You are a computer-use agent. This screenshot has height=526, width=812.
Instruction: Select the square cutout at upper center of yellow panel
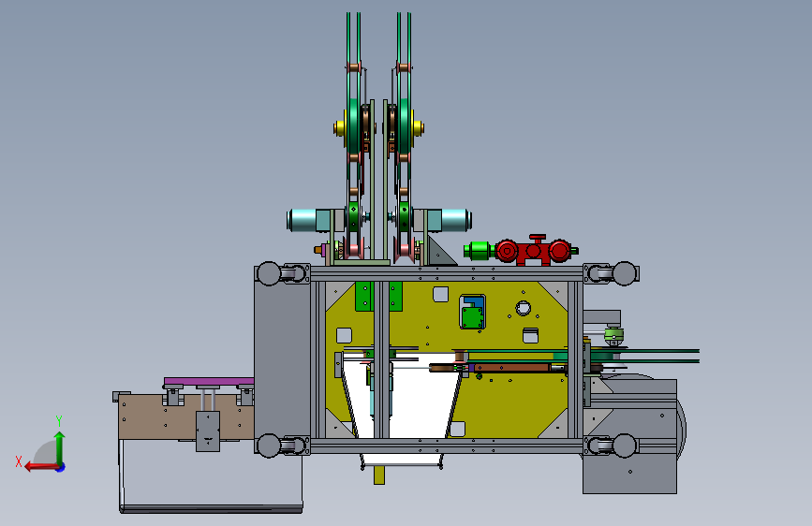[440, 294]
